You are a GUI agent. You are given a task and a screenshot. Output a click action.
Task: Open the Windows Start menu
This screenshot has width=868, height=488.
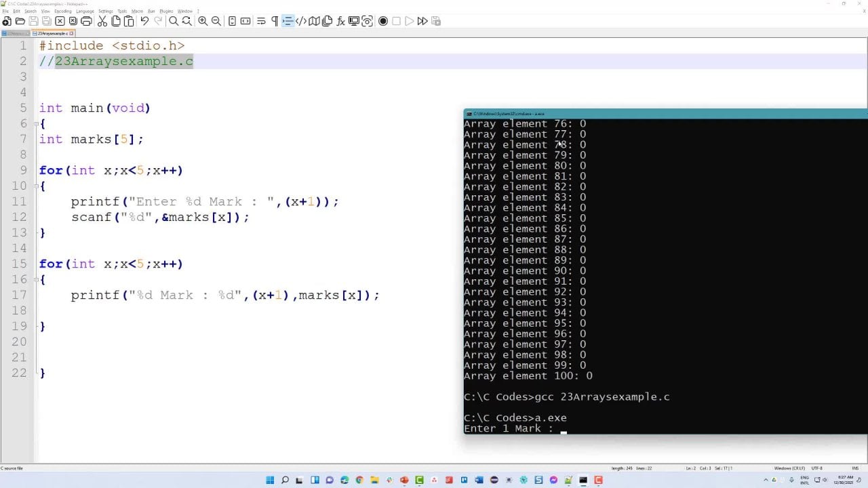tap(270, 481)
